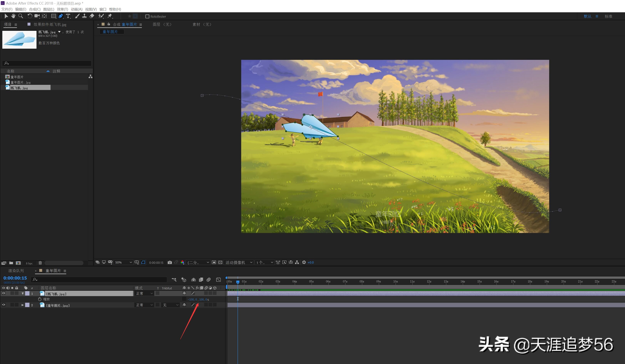Image resolution: width=625 pixels, height=364 pixels.
Task: Select the Horizontal Type tool
Action: point(68,16)
